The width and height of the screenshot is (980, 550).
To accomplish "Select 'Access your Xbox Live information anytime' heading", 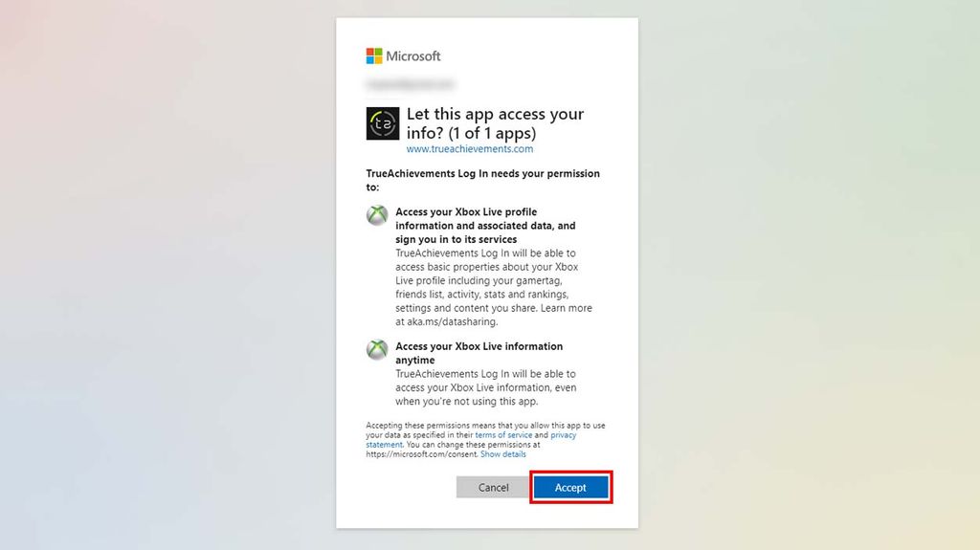I will tap(479, 353).
